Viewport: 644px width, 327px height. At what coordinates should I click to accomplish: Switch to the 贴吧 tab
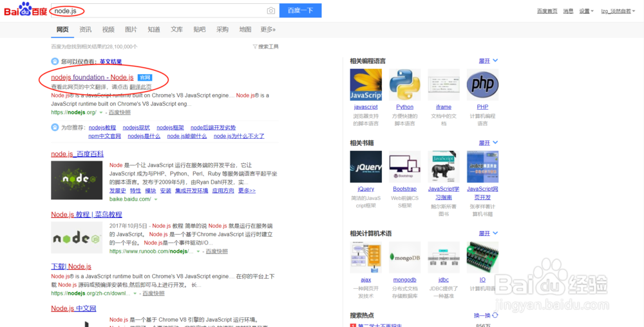tap(200, 30)
